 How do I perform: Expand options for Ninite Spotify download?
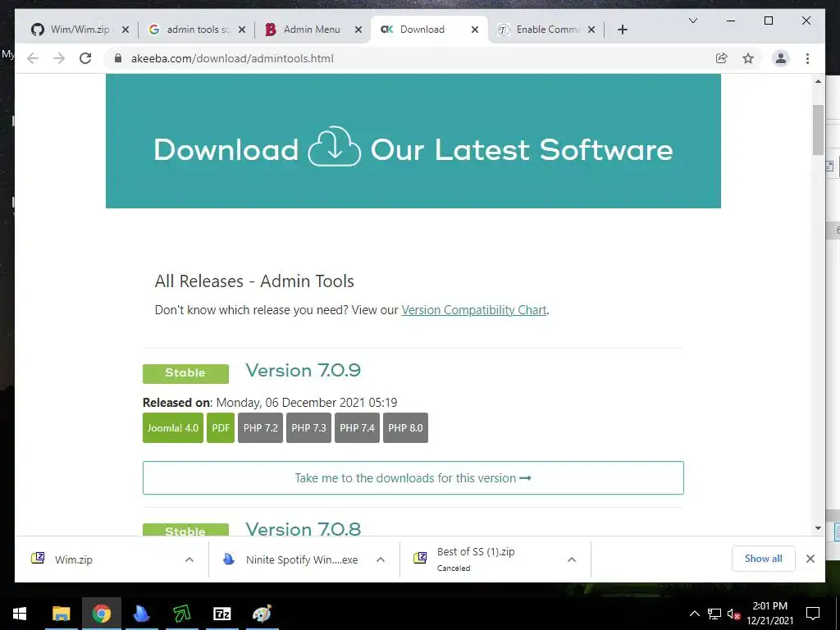pyautogui.click(x=381, y=559)
